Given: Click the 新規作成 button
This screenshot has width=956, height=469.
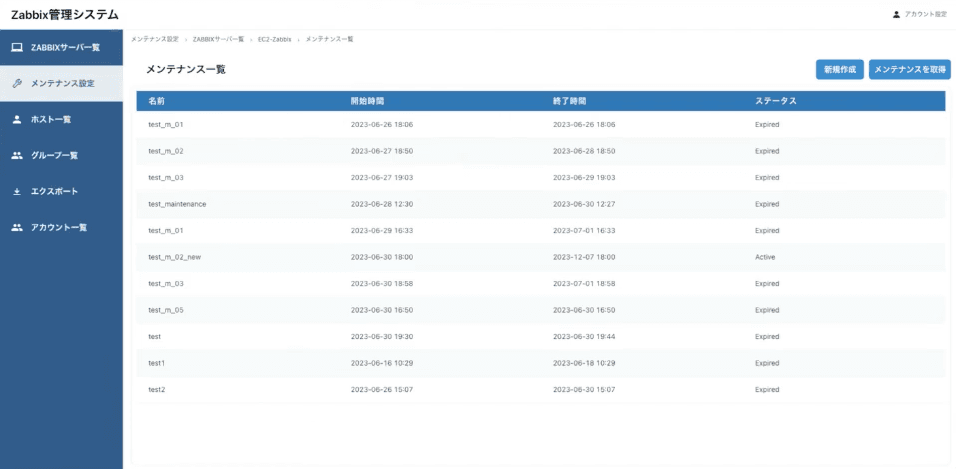Looking at the screenshot, I should pyautogui.click(x=840, y=70).
